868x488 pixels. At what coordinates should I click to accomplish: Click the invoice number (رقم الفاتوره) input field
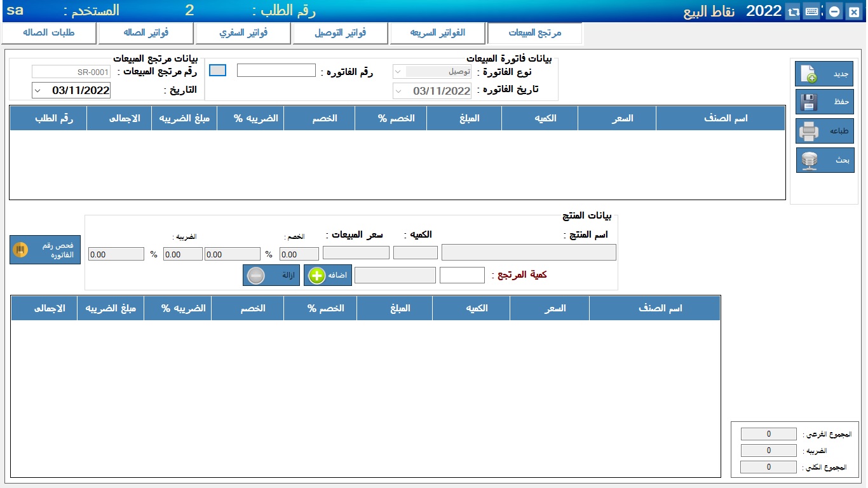click(x=276, y=71)
